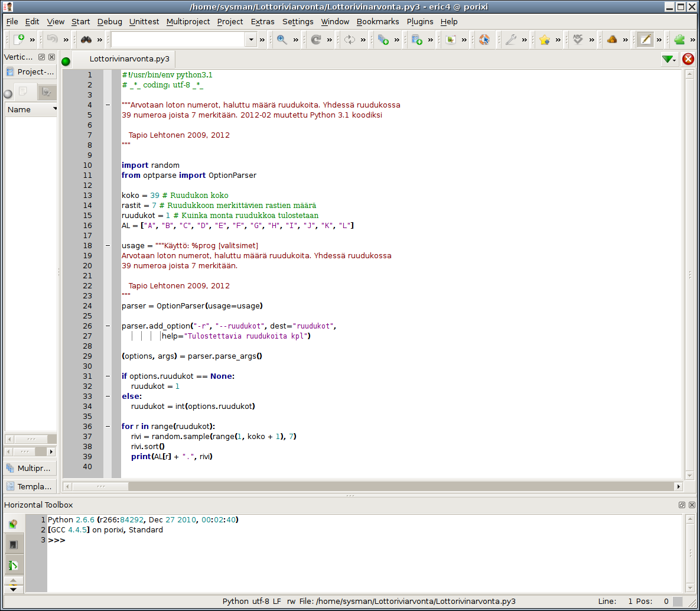Click the grey LED in the Project viewer
The width and height of the screenshot is (700, 611).
click(8, 94)
